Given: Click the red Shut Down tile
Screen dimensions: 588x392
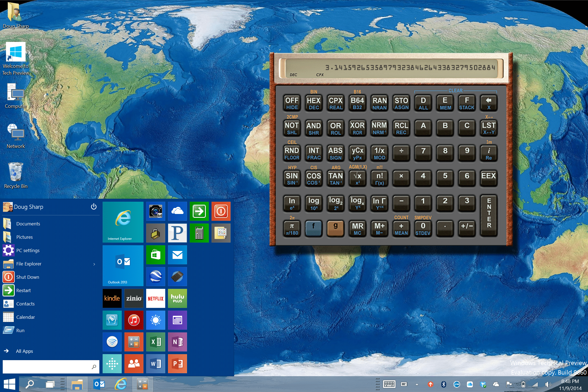Looking at the screenshot, I should pos(221,211).
